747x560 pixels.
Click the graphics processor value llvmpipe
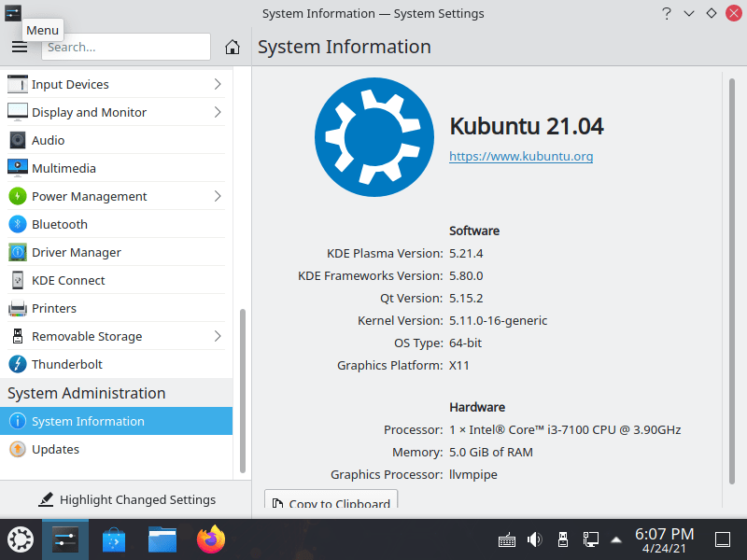473,474
